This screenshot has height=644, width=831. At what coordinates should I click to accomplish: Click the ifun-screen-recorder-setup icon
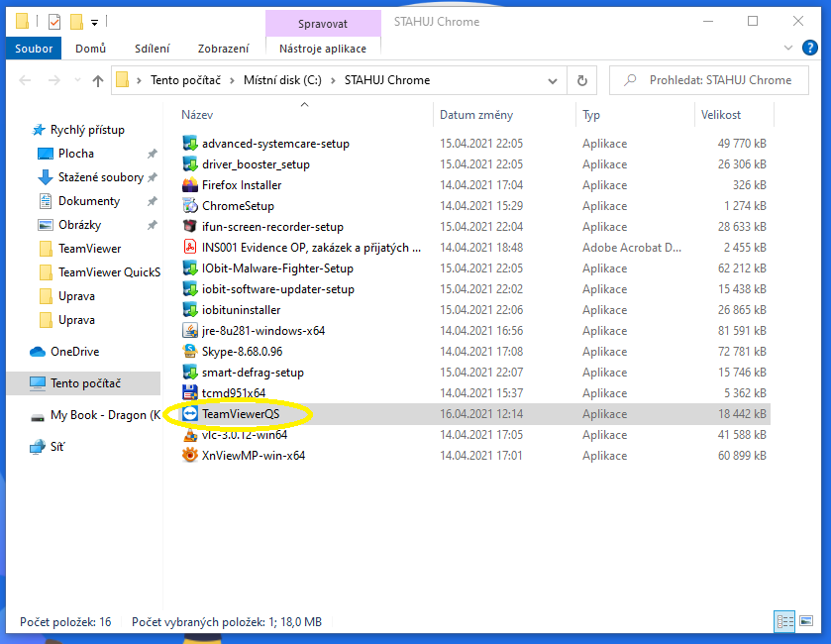pos(190,226)
